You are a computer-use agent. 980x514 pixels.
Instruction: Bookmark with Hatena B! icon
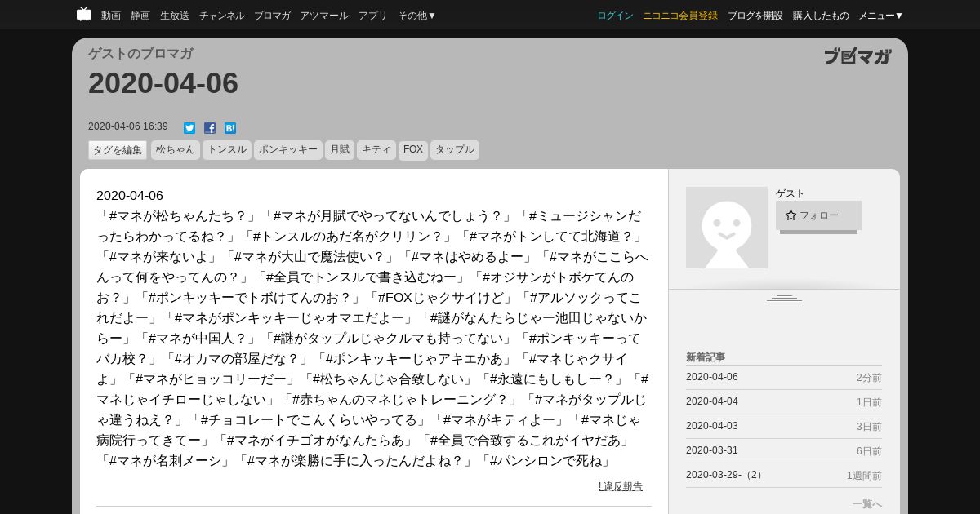coord(230,128)
